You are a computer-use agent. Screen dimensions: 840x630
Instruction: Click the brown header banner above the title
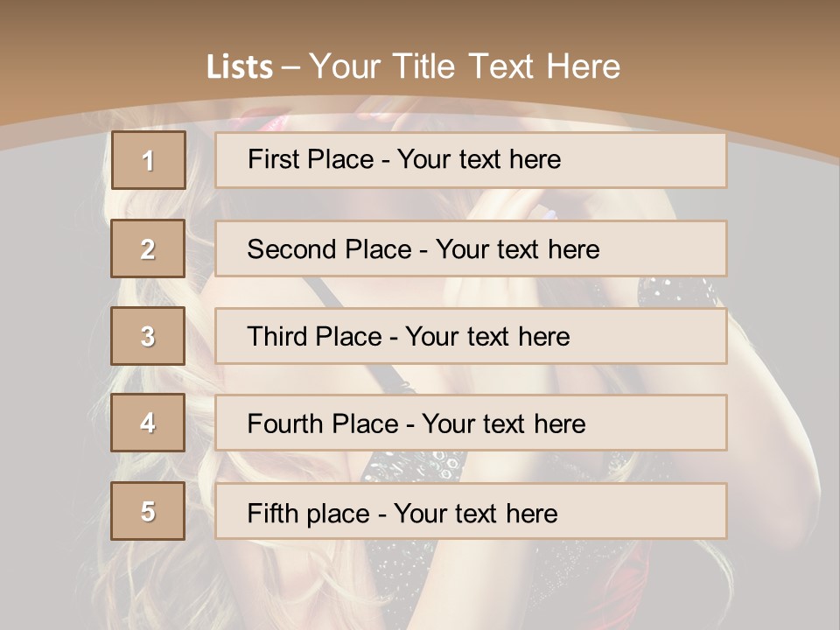(x=420, y=22)
